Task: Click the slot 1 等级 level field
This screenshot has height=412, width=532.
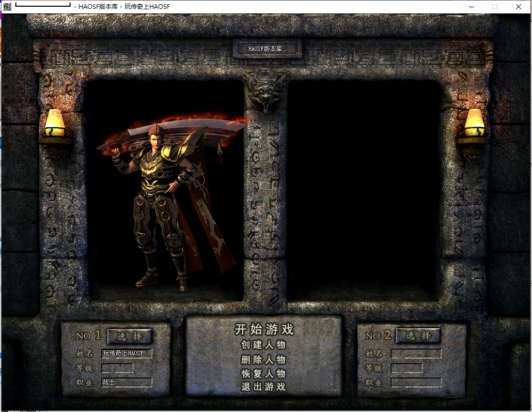Action: tap(117, 368)
